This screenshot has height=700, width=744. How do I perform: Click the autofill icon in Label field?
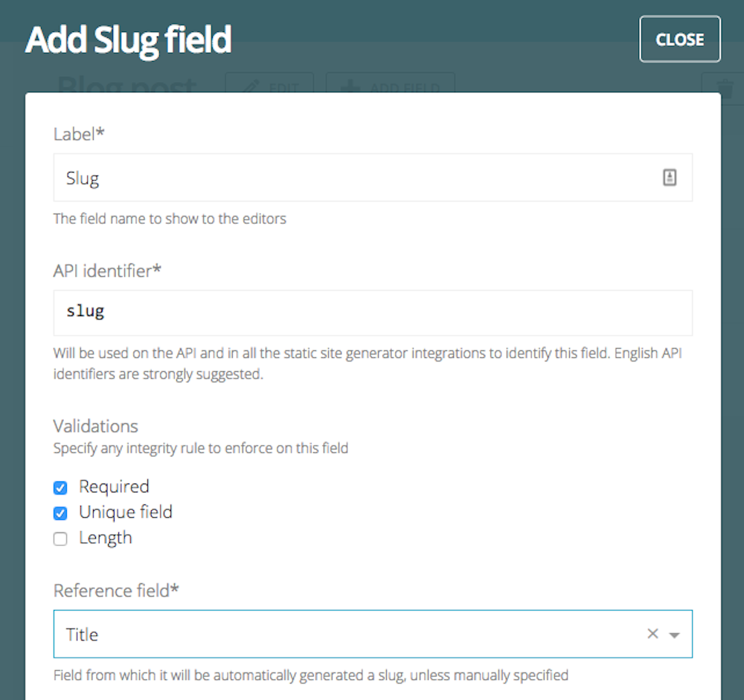669,178
